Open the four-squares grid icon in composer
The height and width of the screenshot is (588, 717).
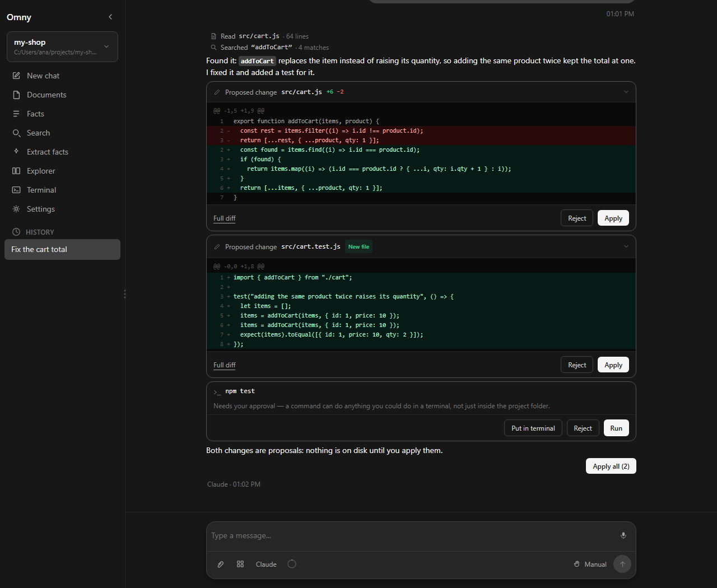[x=240, y=564]
